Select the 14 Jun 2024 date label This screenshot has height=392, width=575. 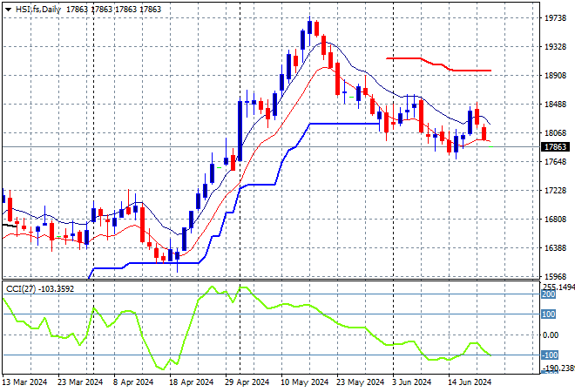tap(468, 382)
